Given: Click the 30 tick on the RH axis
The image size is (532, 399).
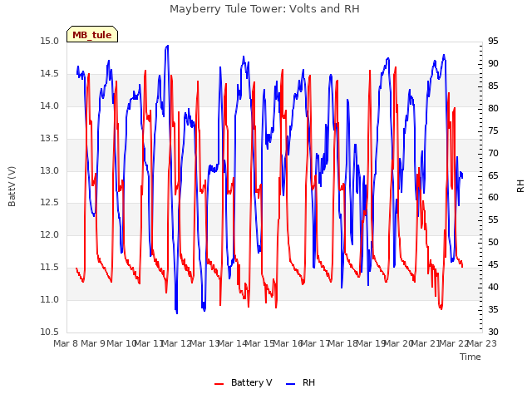Looking at the screenshot, I should (x=493, y=332).
